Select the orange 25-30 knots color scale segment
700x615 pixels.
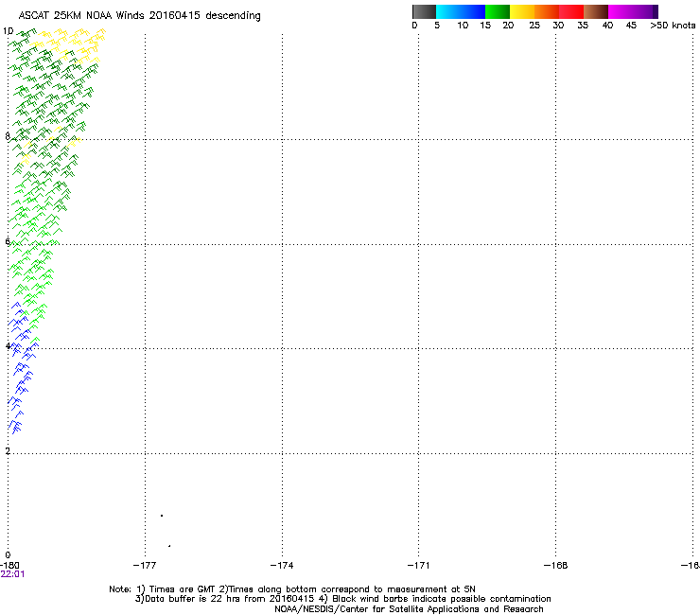tap(547, 11)
